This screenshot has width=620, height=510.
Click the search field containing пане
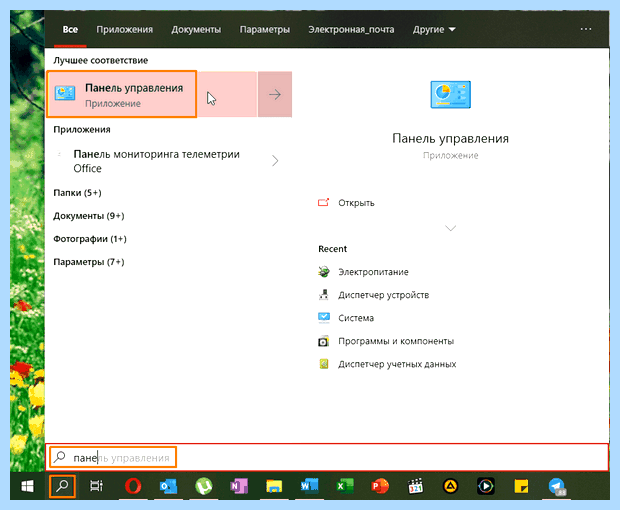(x=327, y=457)
